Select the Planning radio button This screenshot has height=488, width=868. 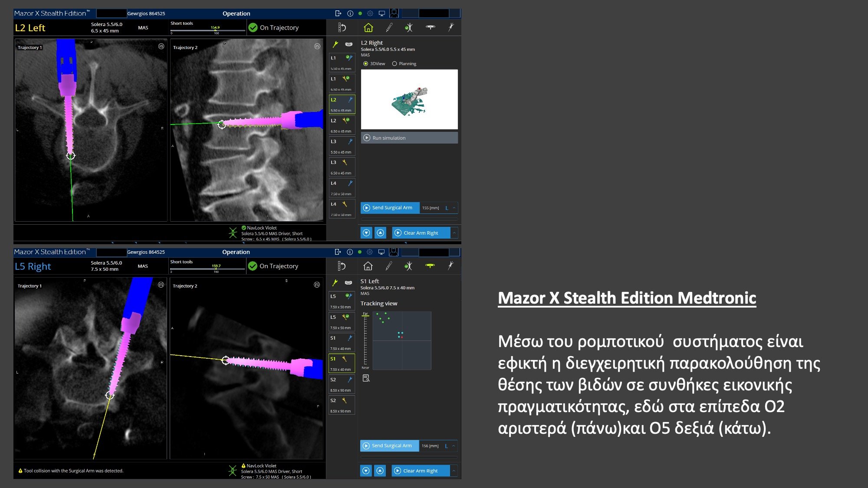(395, 64)
